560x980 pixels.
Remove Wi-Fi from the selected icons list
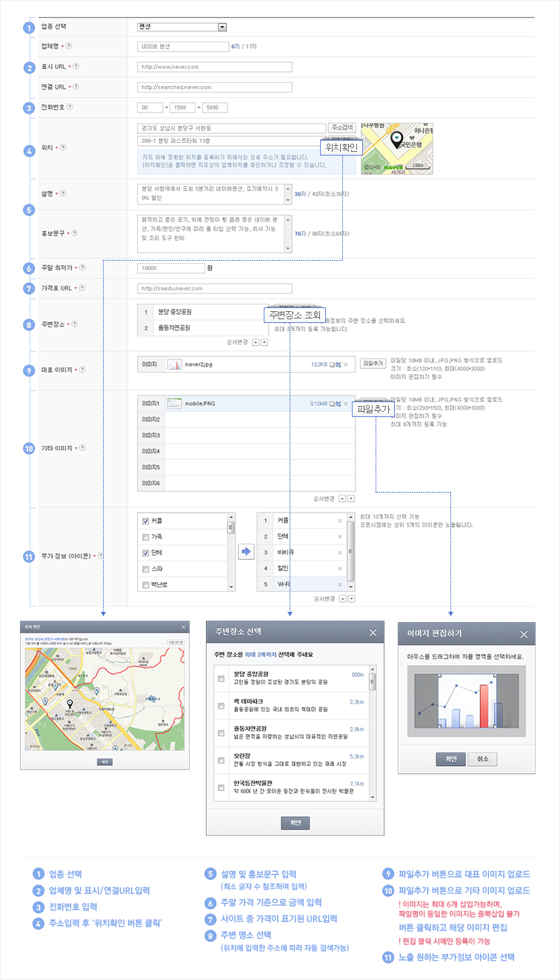pyautogui.click(x=340, y=584)
